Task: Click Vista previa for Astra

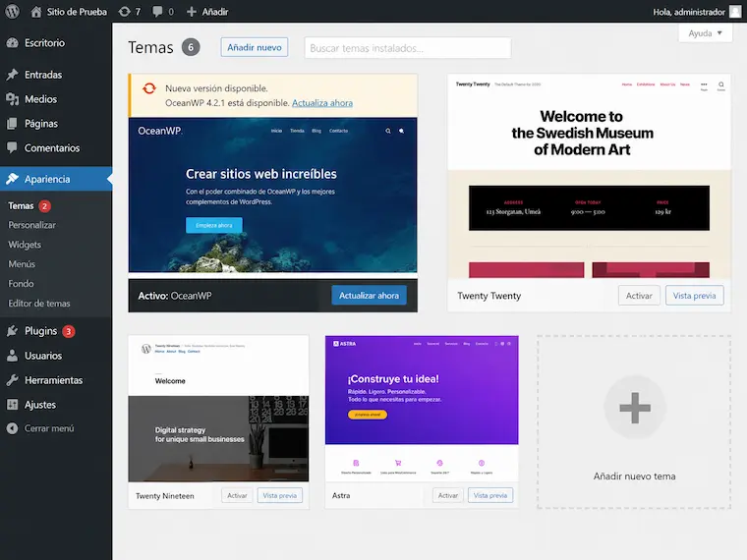Action: click(x=490, y=496)
